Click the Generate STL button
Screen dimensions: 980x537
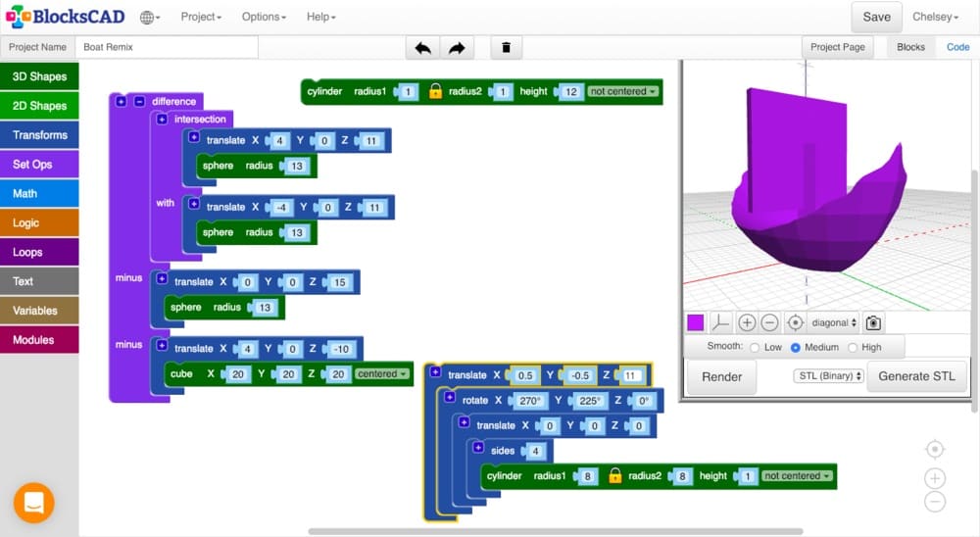[x=916, y=376]
